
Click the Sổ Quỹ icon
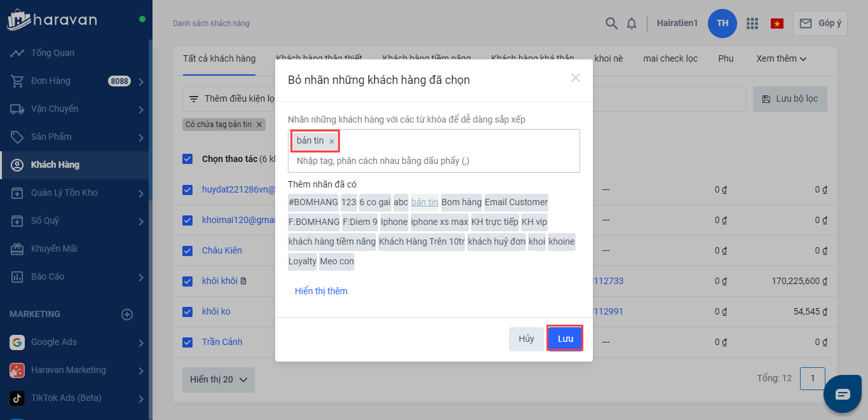tap(17, 220)
